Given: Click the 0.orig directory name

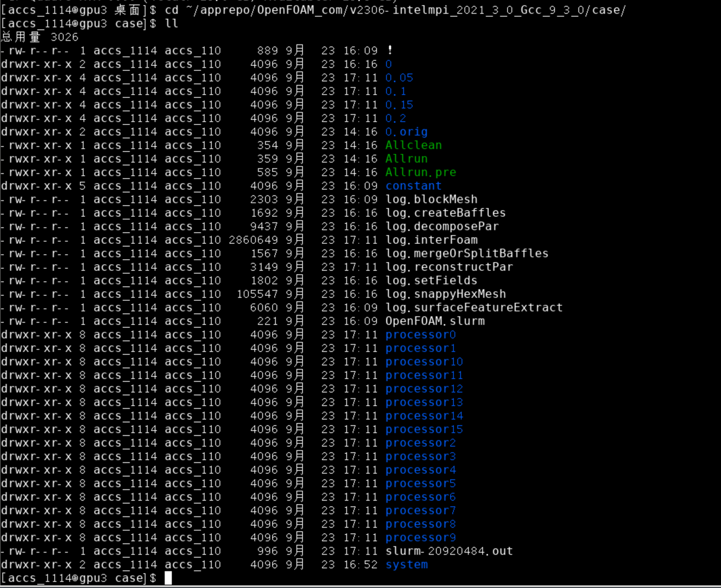Looking at the screenshot, I should click(406, 132).
